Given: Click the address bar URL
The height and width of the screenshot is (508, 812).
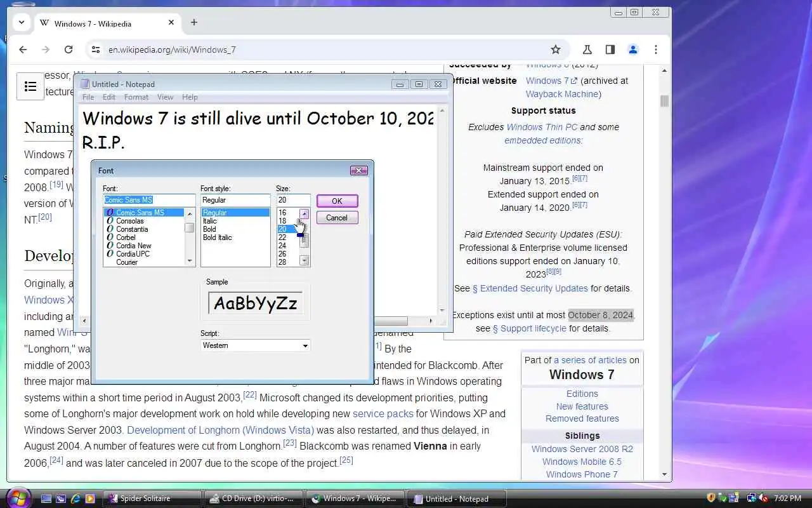Looking at the screenshot, I should 172,50.
